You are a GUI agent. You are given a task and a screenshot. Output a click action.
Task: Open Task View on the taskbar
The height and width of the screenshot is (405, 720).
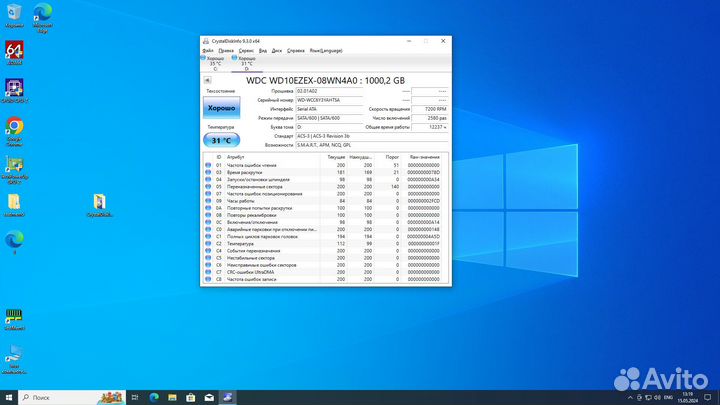coord(135,397)
